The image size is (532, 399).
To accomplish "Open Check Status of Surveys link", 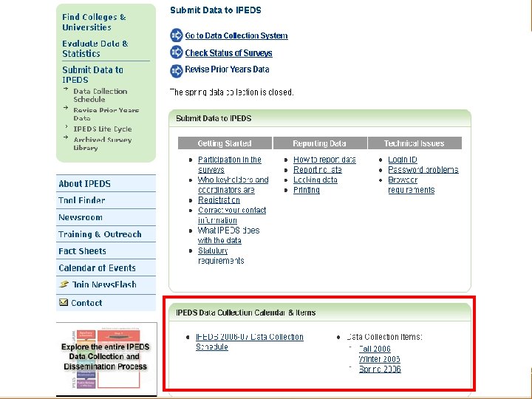I will click(228, 53).
